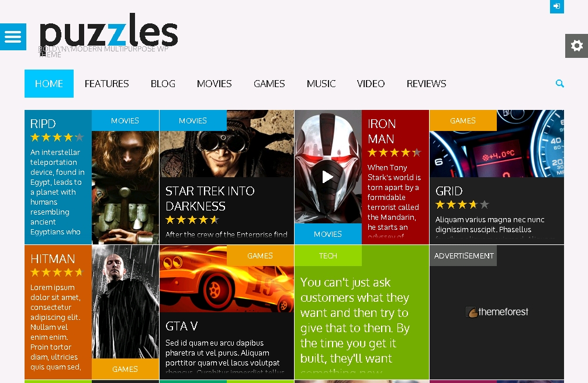The height and width of the screenshot is (383, 588).
Task: Open the Hitman rain photo thumbnail
Action: 125,302
